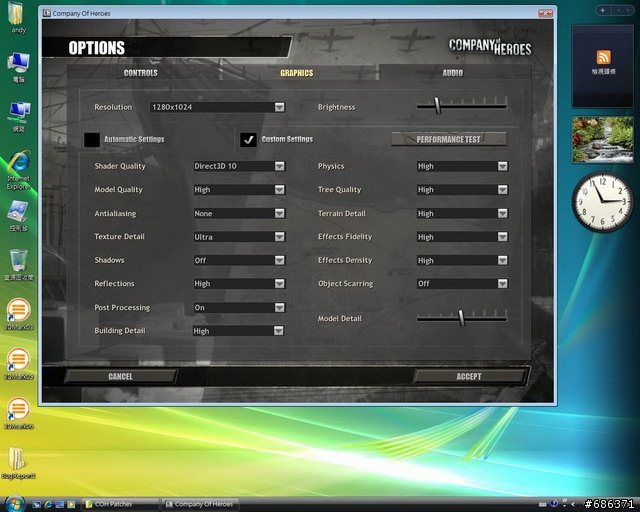Click the RSS feed gadget icon
This screenshot has width=640, height=512.
coord(603,57)
